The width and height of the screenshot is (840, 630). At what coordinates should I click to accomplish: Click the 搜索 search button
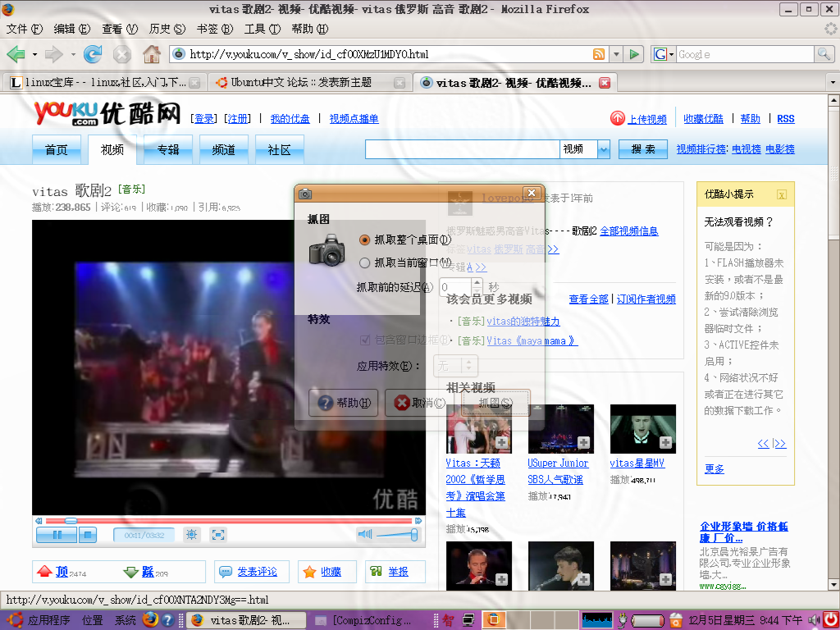pyautogui.click(x=643, y=149)
